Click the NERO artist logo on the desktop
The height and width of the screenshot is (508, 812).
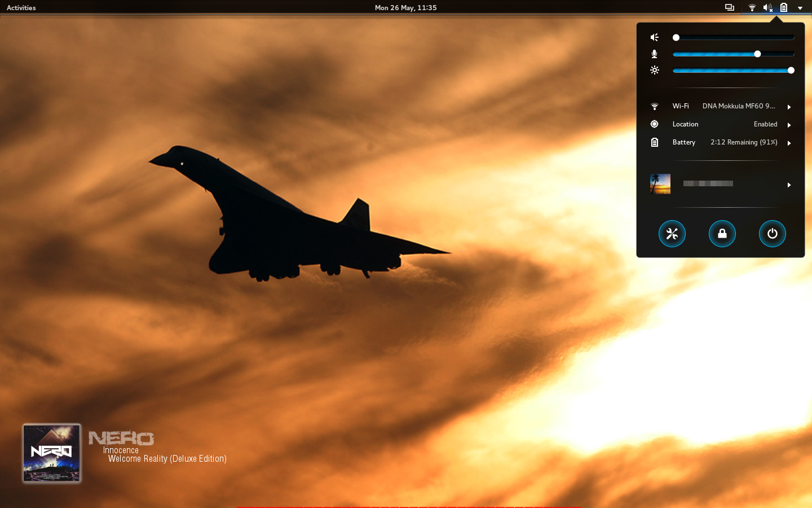121,438
